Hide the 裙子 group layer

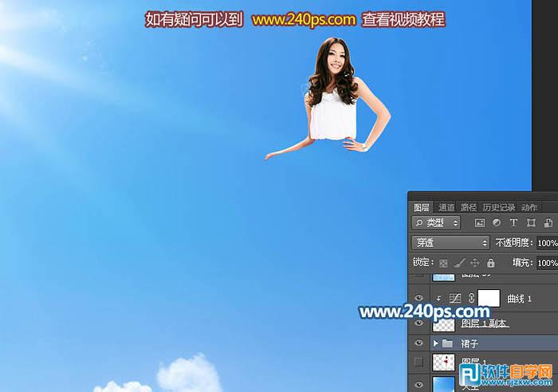coord(419,343)
